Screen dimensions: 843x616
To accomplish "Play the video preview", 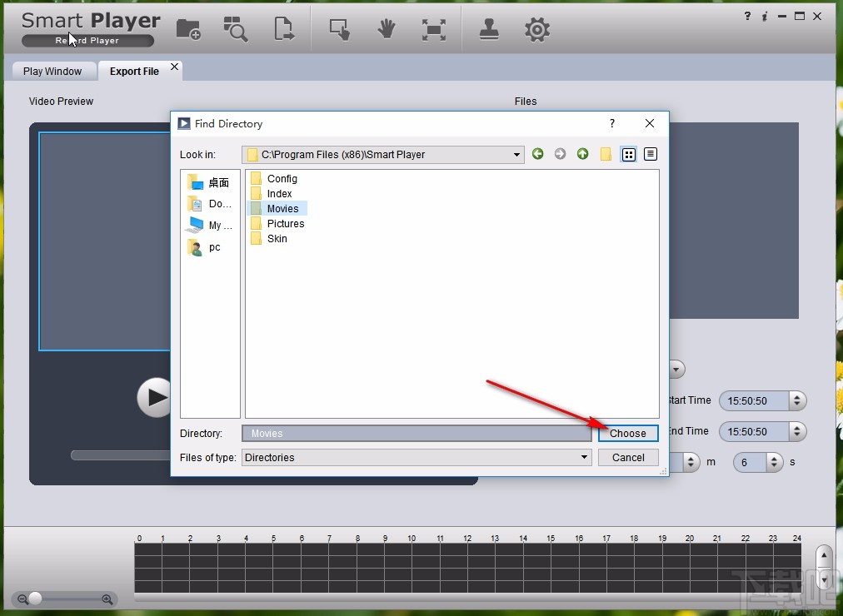I will 154,397.
